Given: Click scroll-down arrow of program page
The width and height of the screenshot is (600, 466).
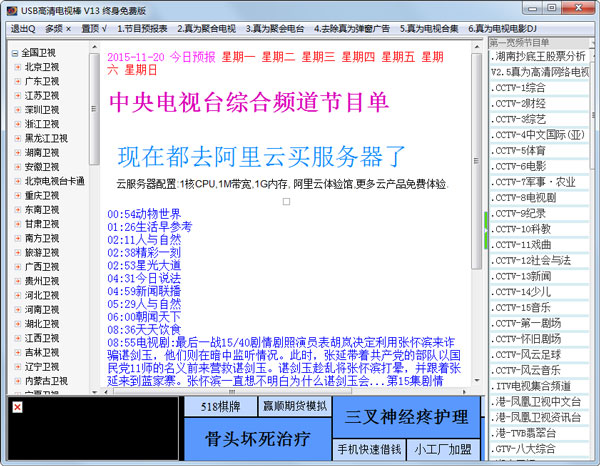Looking at the screenshot, I should coord(476,380).
